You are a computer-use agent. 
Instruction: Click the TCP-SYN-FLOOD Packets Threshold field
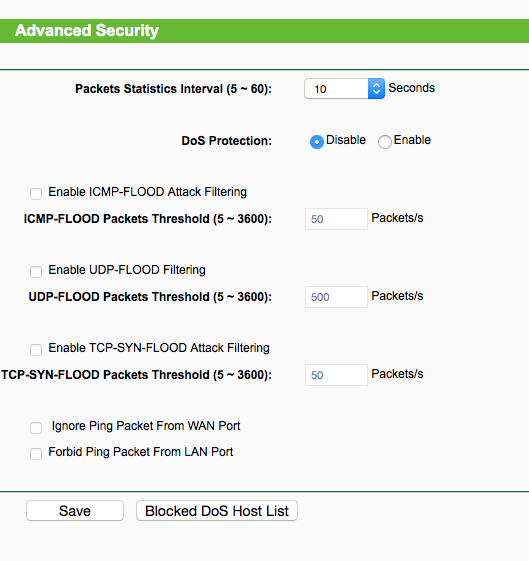[x=336, y=375]
